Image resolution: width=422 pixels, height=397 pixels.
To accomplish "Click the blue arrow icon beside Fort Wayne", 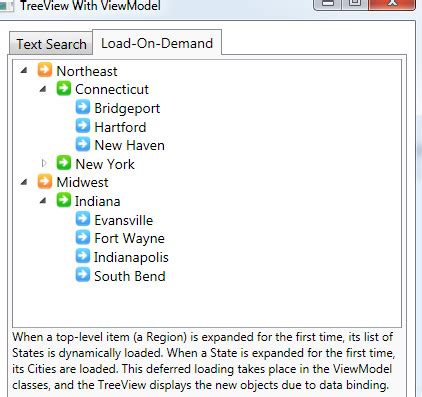I will (83, 237).
